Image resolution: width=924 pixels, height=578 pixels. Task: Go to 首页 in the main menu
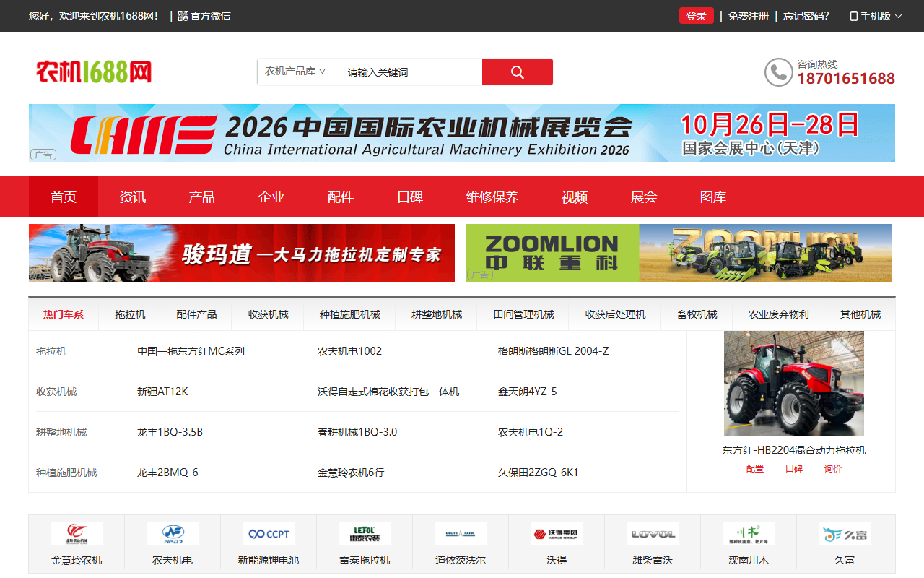64,197
